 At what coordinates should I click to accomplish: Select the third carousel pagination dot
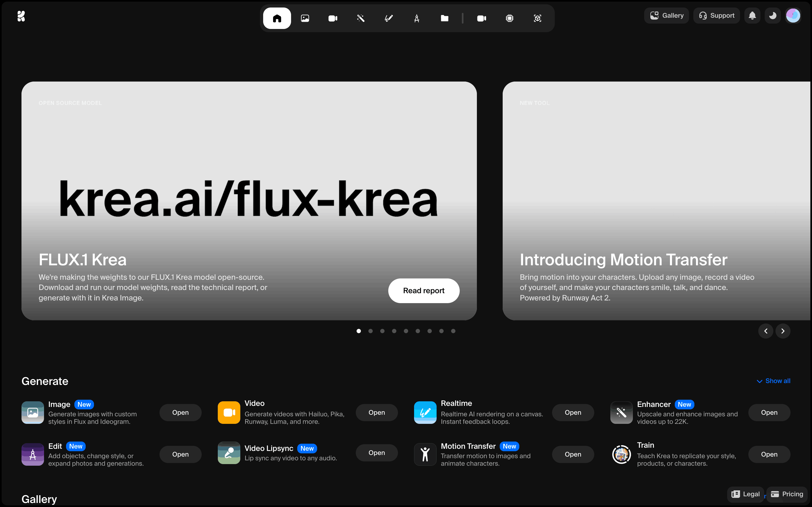[382, 331]
